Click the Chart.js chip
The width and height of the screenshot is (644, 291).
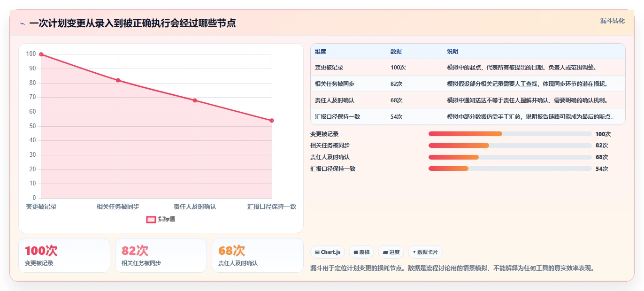coord(328,252)
